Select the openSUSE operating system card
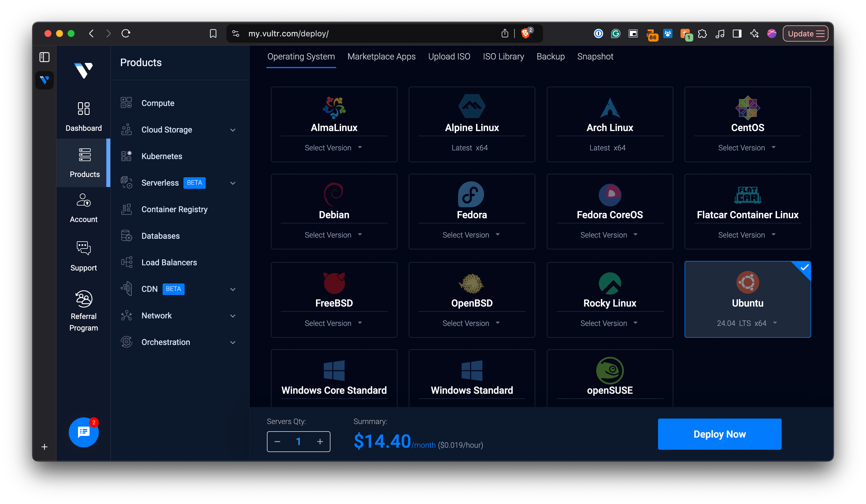The height and width of the screenshot is (504, 866). click(609, 378)
